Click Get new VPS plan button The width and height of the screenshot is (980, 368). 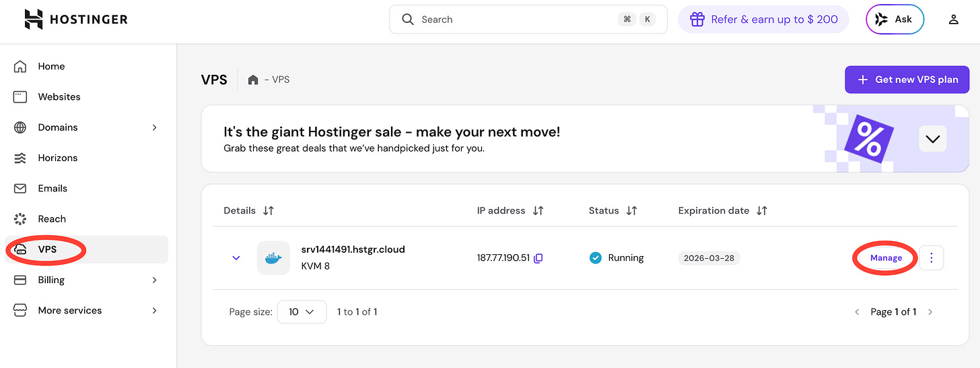(x=907, y=80)
